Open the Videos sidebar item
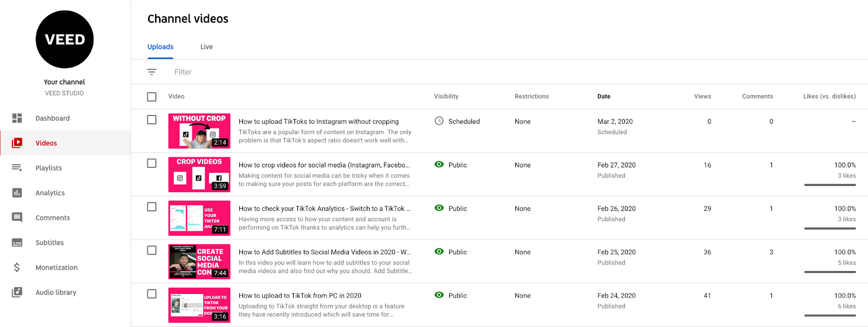The width and height of the screenshot is (868, 327). pyautogui.click(x=65, y=143)
